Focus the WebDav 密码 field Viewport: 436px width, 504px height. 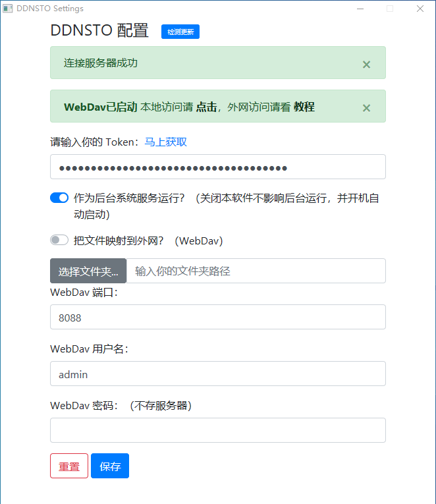click(x=218, y=430)
